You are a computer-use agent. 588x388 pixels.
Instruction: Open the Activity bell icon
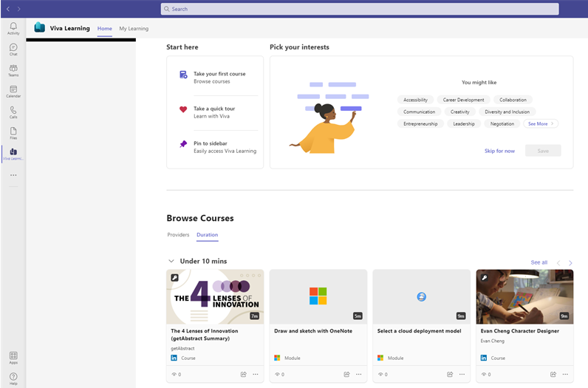13,28
